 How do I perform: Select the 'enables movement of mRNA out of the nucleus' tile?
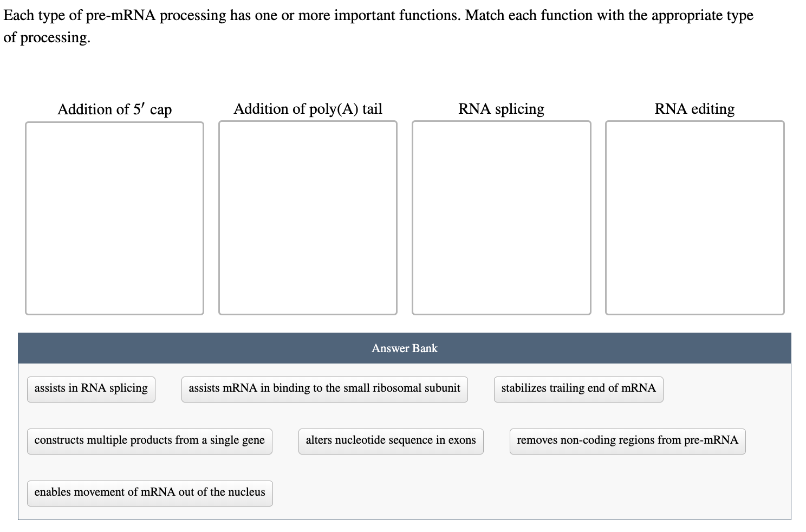tap(149, 492)
